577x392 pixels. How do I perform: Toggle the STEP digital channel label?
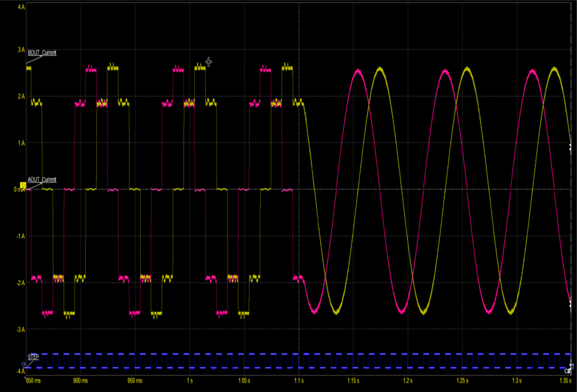pyautogui.click(x=33, y=357)
